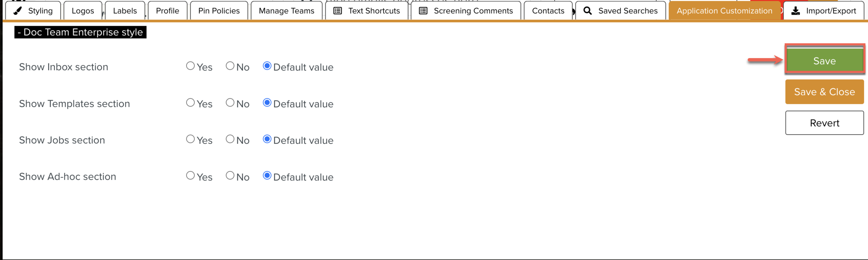This screenshot has height=260, width=868.
Task: Collapse the Doc Team Enterprise style header
Action: click(80, 32)
